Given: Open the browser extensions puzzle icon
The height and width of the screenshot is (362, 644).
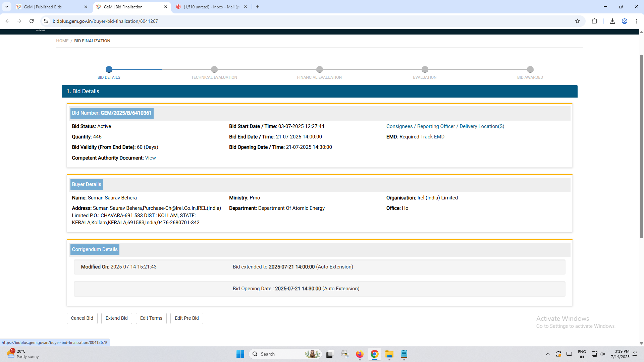Looking at the screenshot, I should tap(595, 21).
